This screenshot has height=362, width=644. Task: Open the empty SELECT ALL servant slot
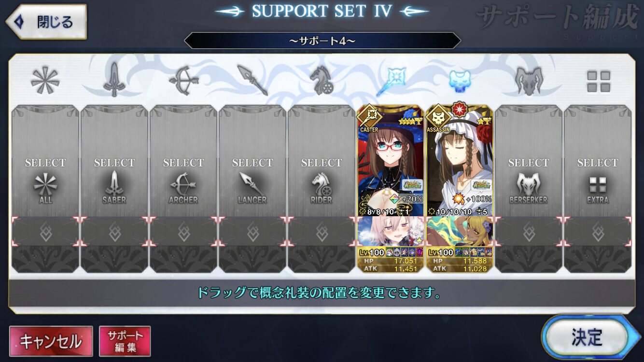point(45,162)
